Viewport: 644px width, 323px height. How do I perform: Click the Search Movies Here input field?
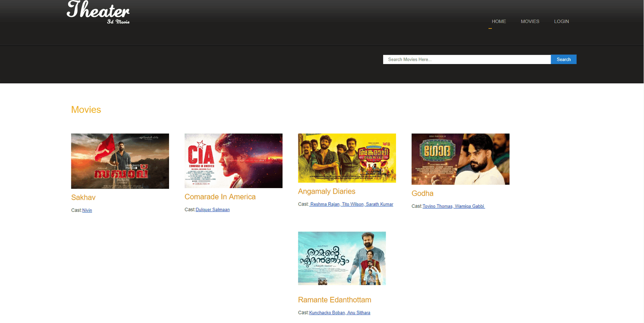point(466,60)
